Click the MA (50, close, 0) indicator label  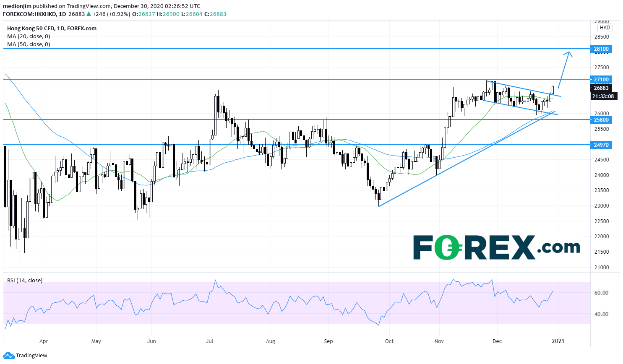29,44
